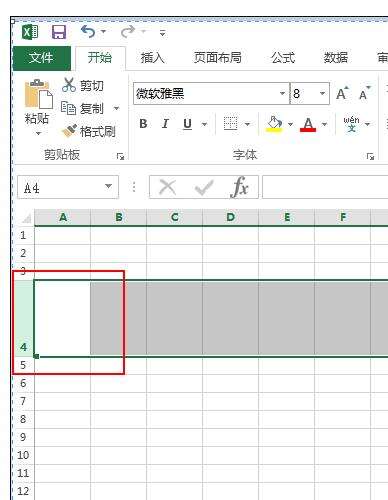This screenshot has height=500, width=388.
Task: Click into the formula bar
Action: coord(325,187)
